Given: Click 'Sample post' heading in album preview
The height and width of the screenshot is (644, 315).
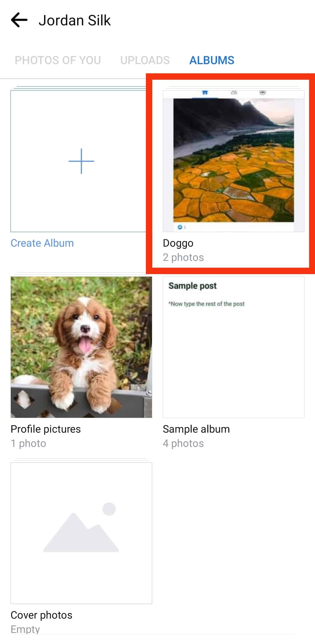Looking at the screenshot, I should (192, 286).
